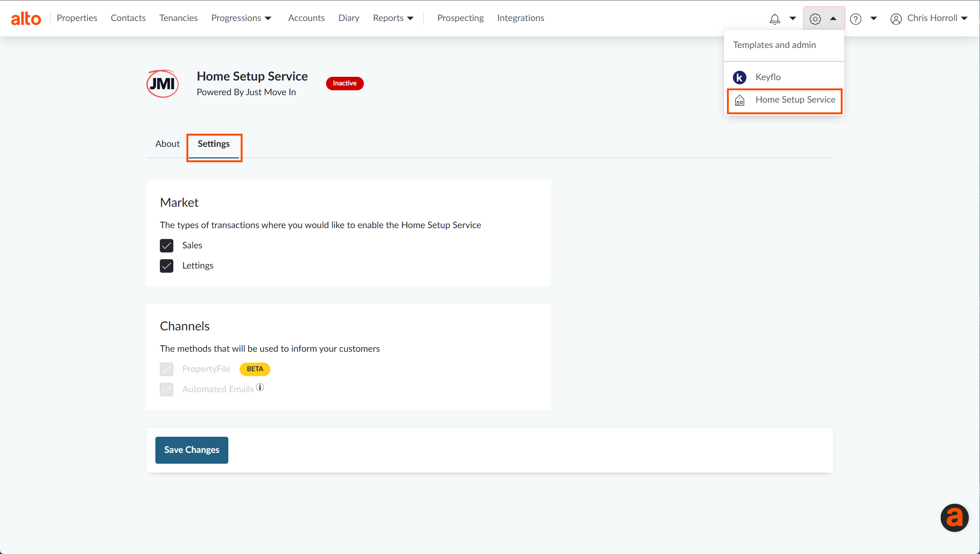Collapse the settings dropdown arrow

click(833, 18)
